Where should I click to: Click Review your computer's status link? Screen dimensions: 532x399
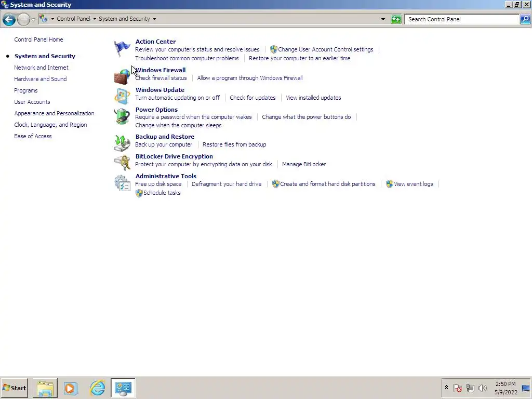click(x=197, y=49)
